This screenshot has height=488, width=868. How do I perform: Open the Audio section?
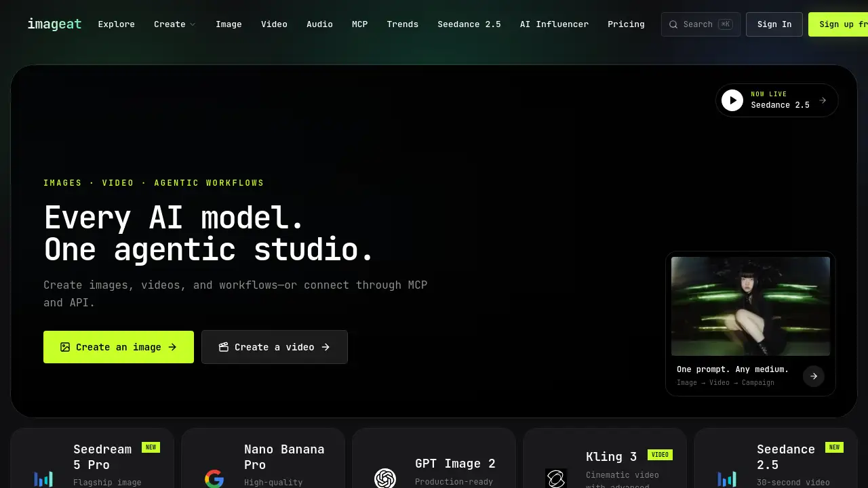319,24
